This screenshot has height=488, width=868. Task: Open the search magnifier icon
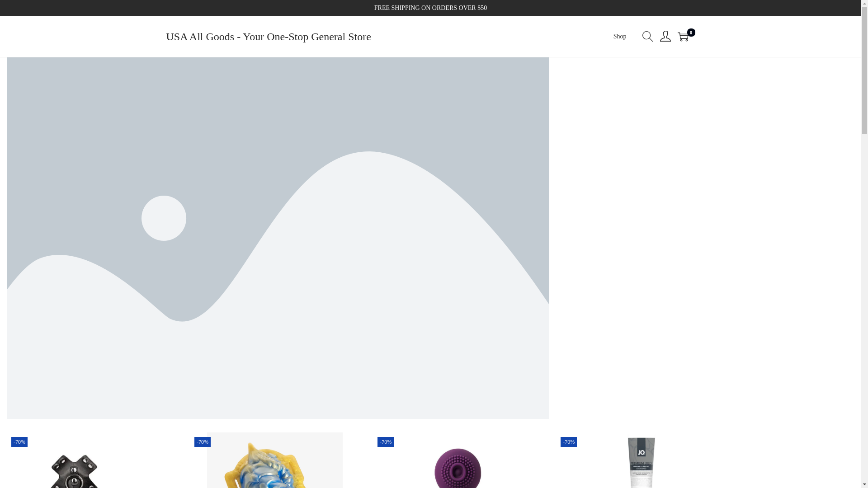pyautogui.click(x=647, y=36)
